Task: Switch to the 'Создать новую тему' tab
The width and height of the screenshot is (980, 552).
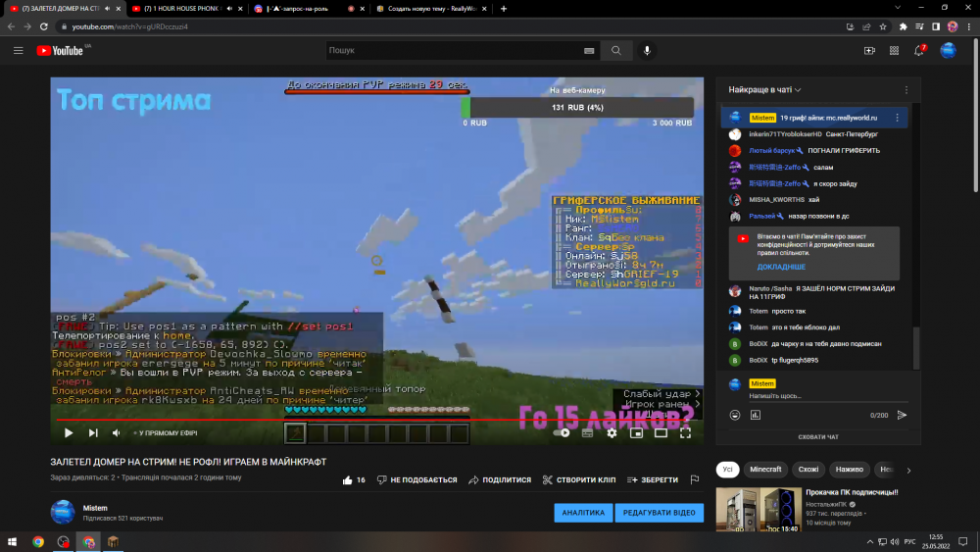Action: [x=432, y=9]
